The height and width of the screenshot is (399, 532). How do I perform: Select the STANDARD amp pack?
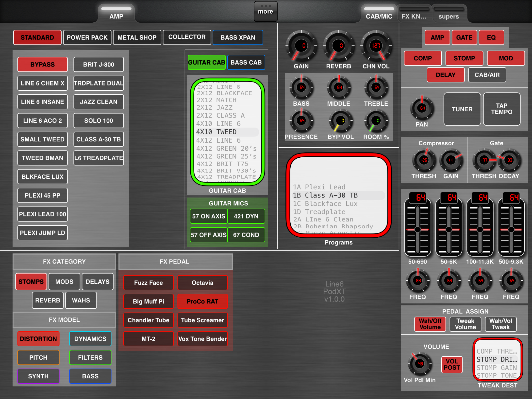click(37, 37)
